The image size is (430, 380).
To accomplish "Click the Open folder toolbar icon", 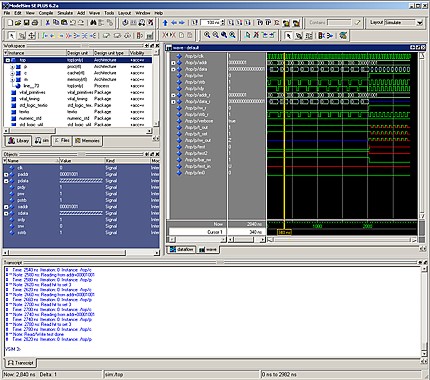I will pyautogui.click(x=18, y=23).
